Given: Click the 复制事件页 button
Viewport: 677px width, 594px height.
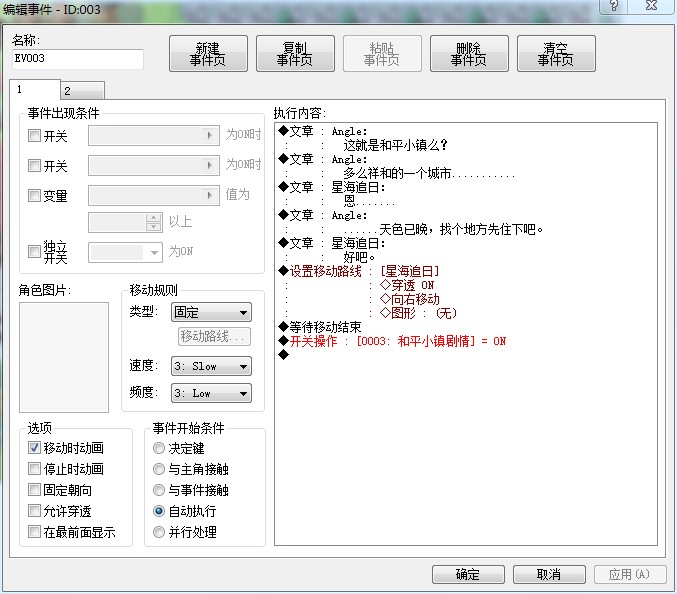Looking at the screenshot, I should point(295,54).
